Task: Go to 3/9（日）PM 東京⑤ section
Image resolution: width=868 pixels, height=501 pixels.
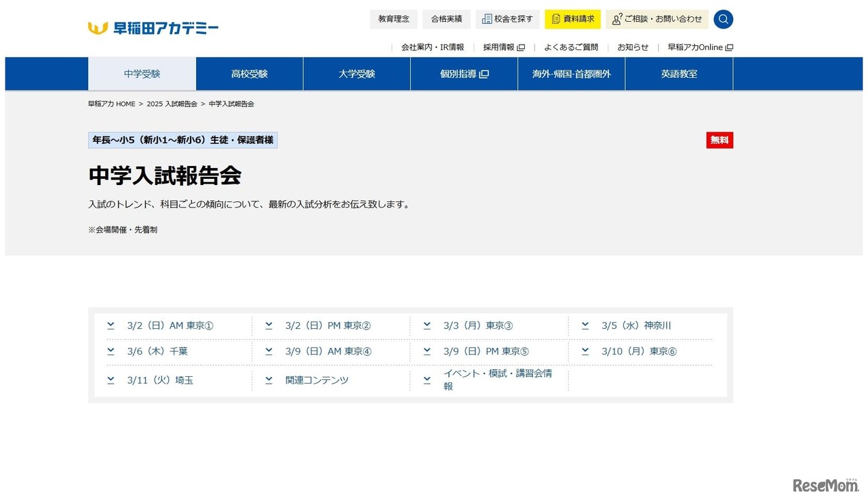Action: click(486, 351)
